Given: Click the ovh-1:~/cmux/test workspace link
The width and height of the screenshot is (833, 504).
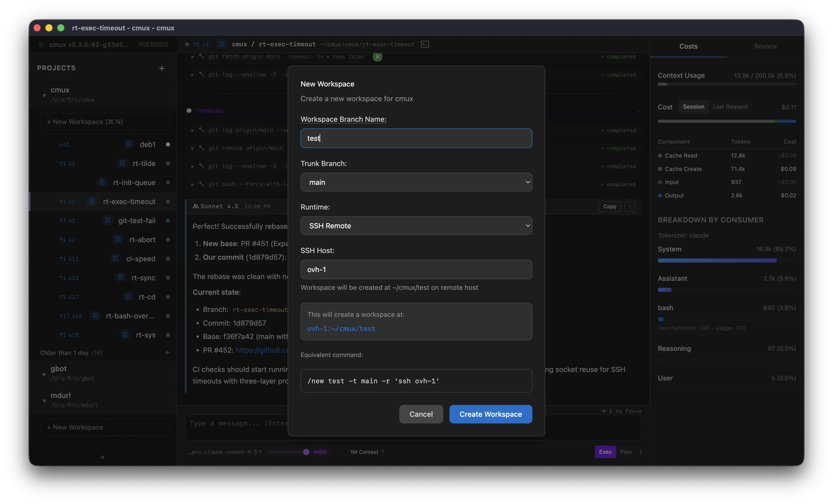Looking at the screenshot, I should pyautogui.click(x=341, y=329).
